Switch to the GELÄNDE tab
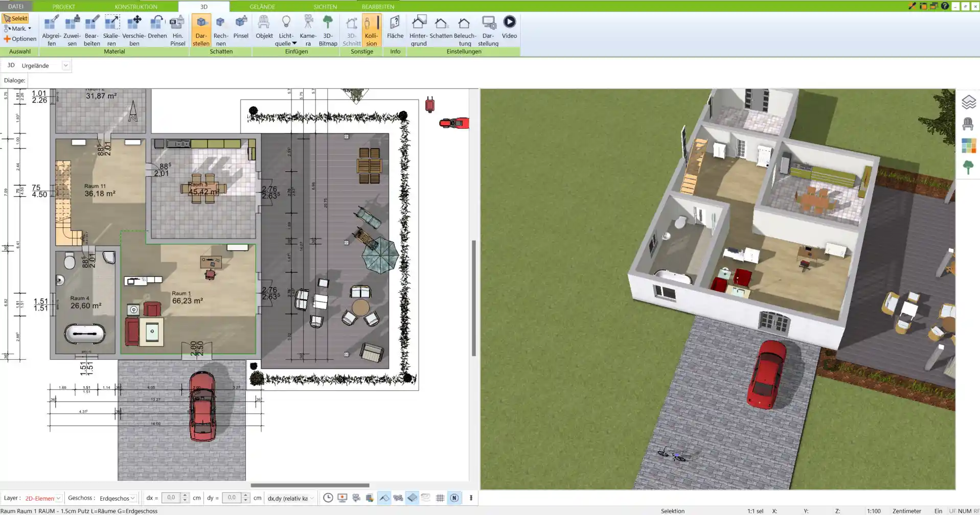This screenshot has height=515, width=980. 262,7
